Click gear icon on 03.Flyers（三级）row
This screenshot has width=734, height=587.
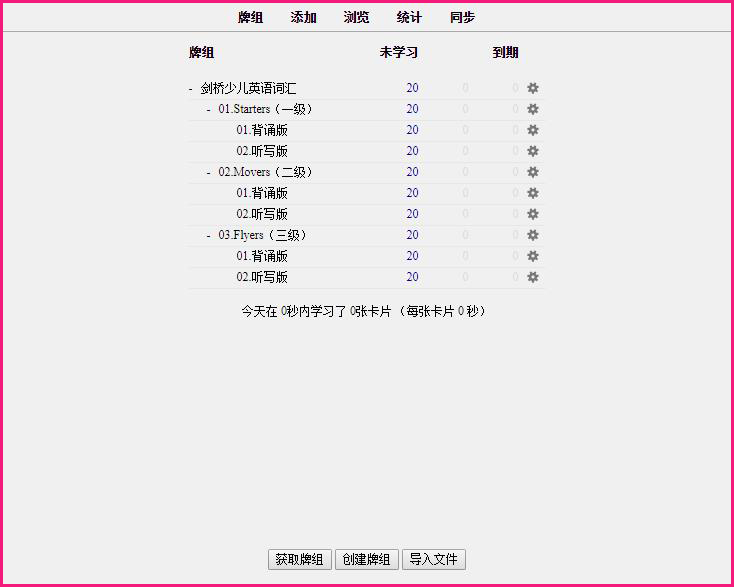pos(533,235)
